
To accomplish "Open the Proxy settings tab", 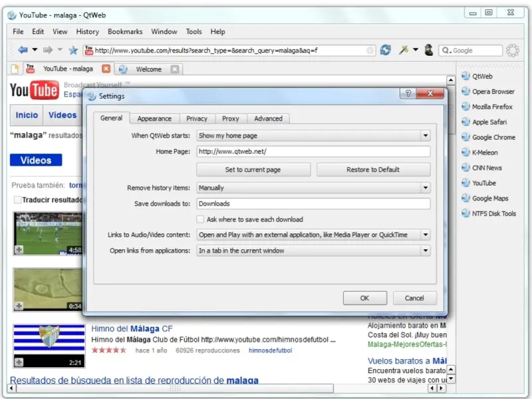I will coord(230,119).
